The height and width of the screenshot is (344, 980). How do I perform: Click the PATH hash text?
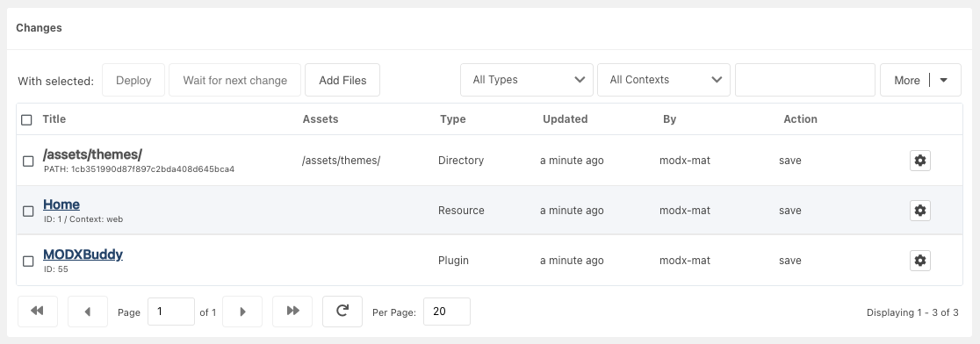coord(140,169)
